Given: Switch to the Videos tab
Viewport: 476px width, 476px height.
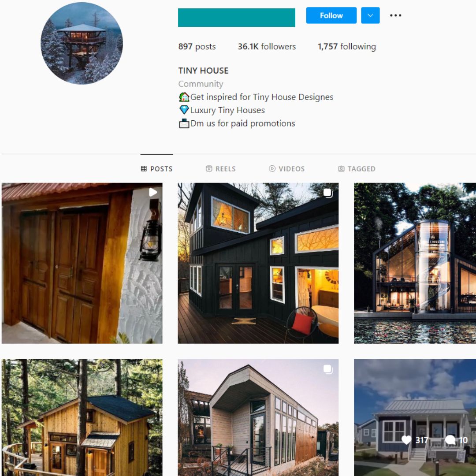Looking at the screenshot, I should pyautogui.click(x=287, y=168).
